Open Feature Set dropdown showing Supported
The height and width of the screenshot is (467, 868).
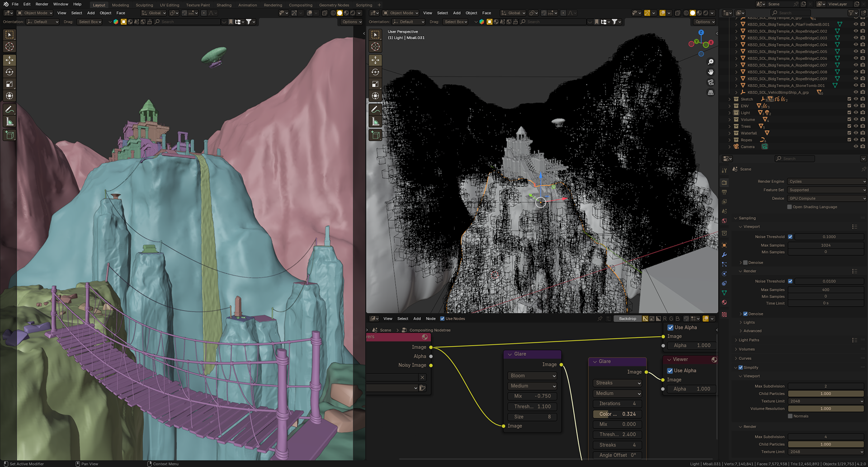pos(827,190)
